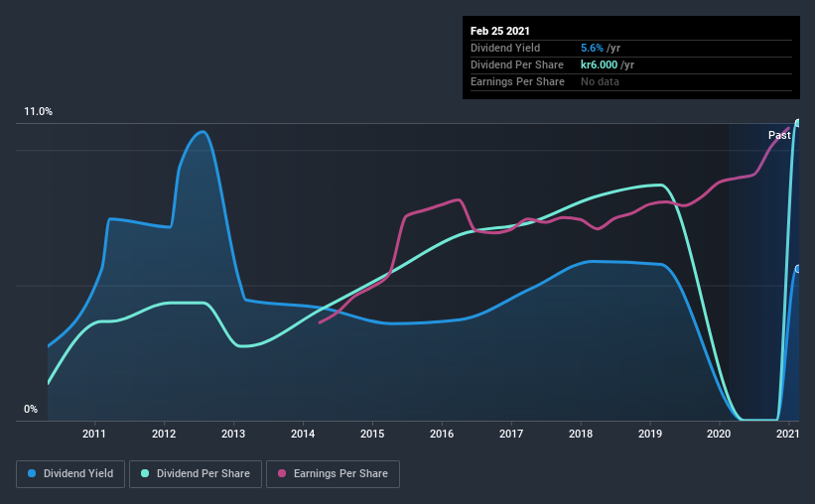Click the 2013 x-axis label
The width and height of the screenshot is (815, 504).
click(233, 434)
